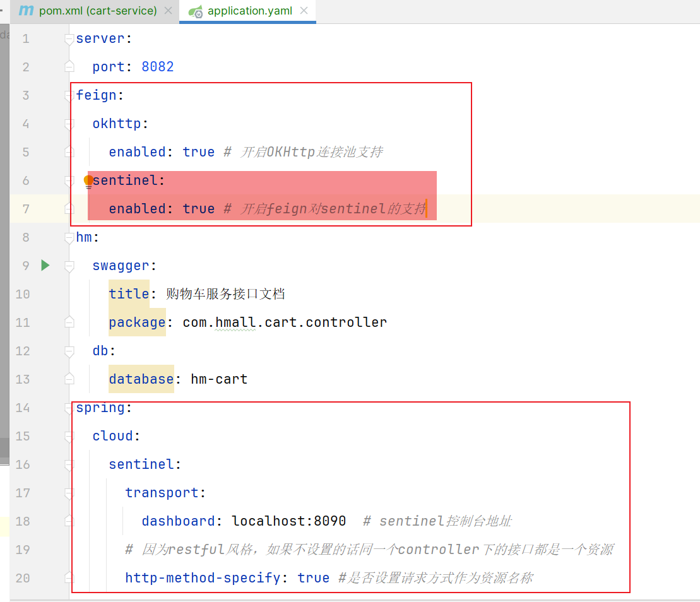Click the 'feign' key on line 3

[x=97, y=95]
